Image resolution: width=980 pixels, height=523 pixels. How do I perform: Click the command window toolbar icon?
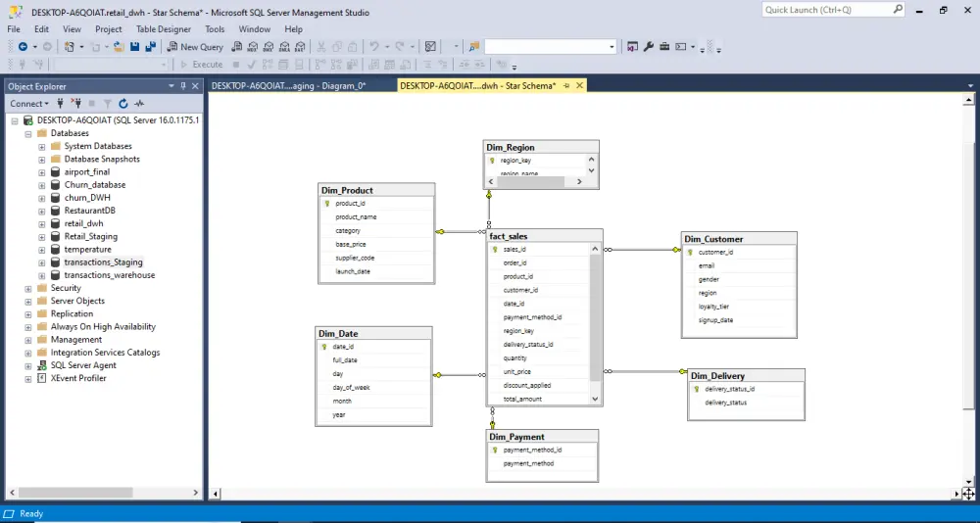pos(681,47)
